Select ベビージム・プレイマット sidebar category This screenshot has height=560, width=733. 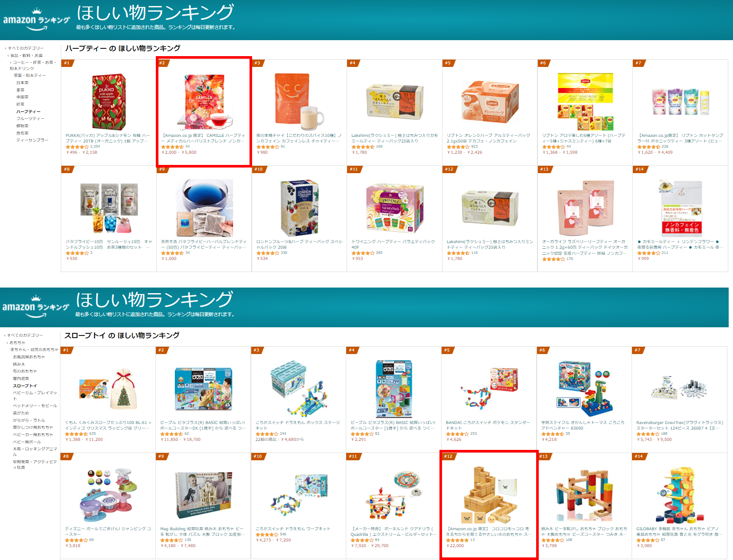(x=35, y=395)
